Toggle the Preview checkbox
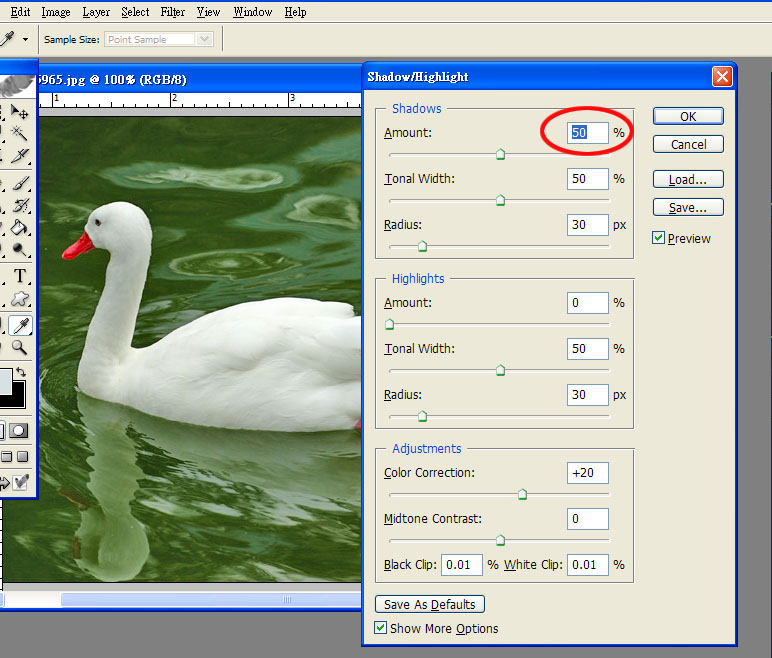772x658 pixels. coord(658,238)
